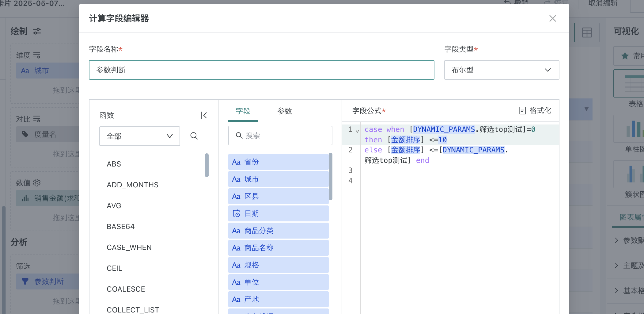The width and height of the screenshot is (644, 314).
Task: Click the 参数判断 filter funnel icon
Action: click(25, 281)
